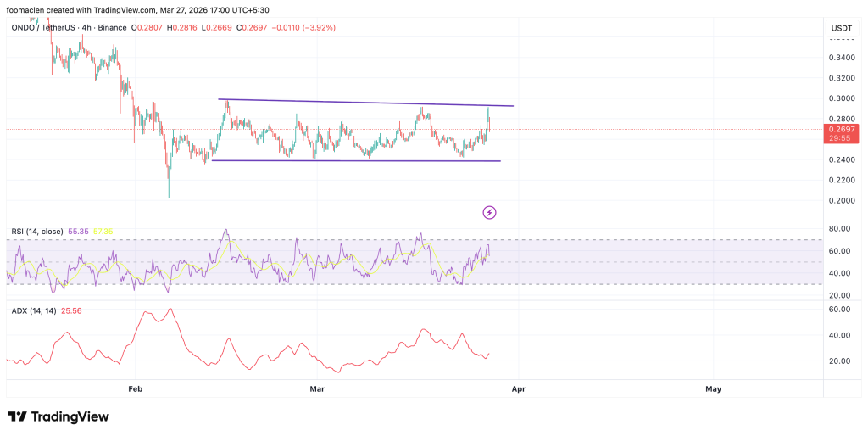Screen dimensions: 868x436
Task: Click the 60.00 level on ADX scale
Action: pyautogui.click(x=839, y=310)
